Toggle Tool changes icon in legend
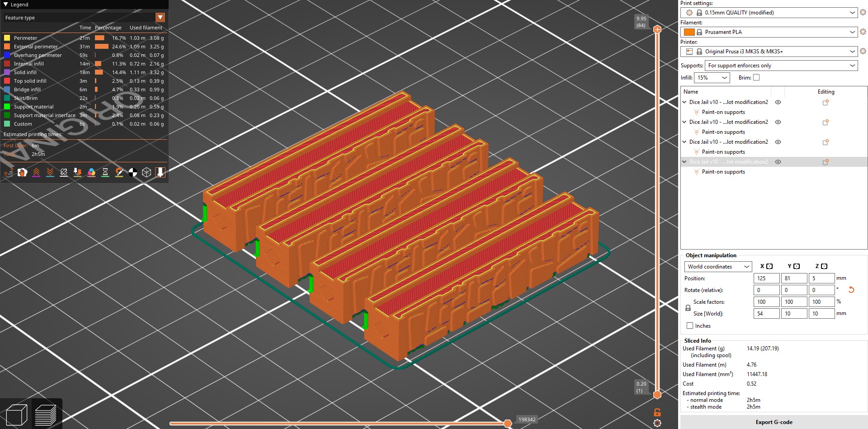 coord(78,172)
